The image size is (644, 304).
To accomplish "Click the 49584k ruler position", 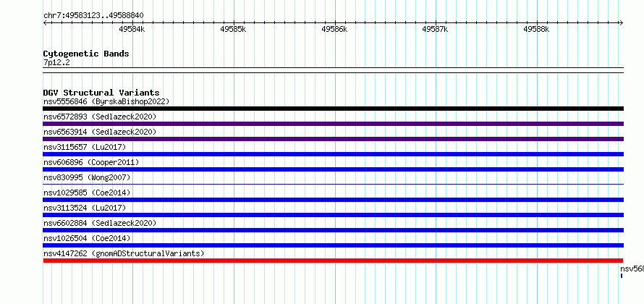I will (132, 29).
